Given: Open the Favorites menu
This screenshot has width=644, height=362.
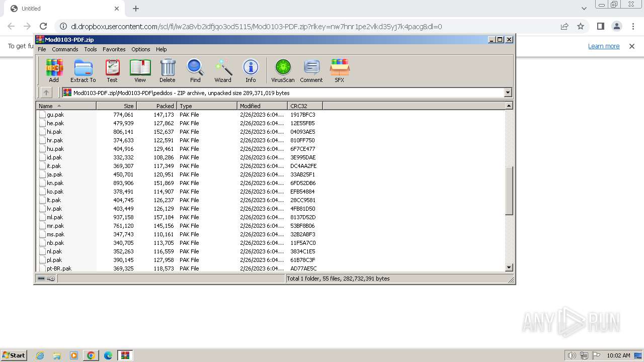Looking at the screenshot, I should tap(114, 49).
